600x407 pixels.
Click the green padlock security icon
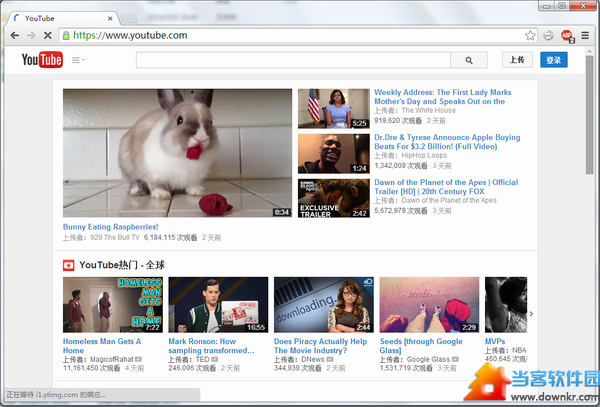[x=66, y=36]
